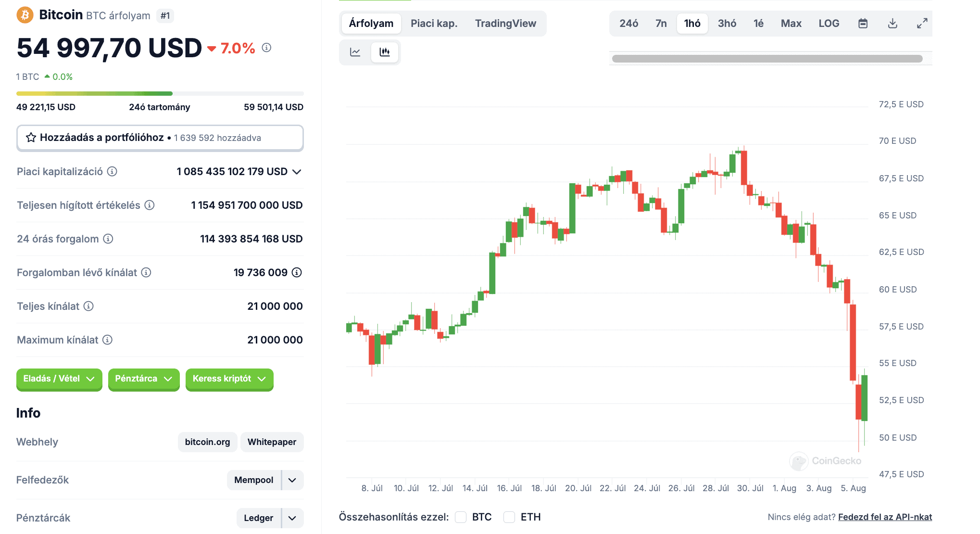Click the 59 501,14 USD high value

tap(274, 107)
